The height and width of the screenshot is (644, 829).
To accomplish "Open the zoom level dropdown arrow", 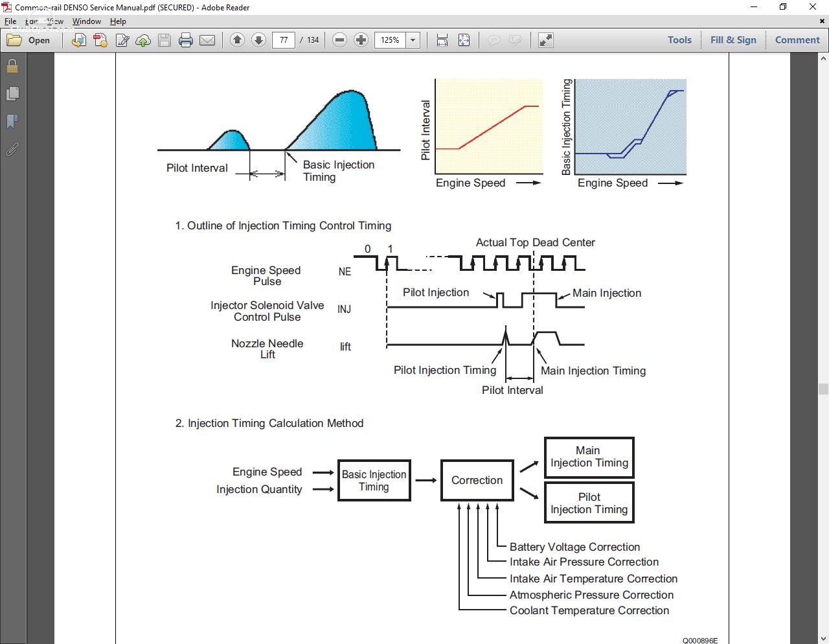I will pos(413,40).
